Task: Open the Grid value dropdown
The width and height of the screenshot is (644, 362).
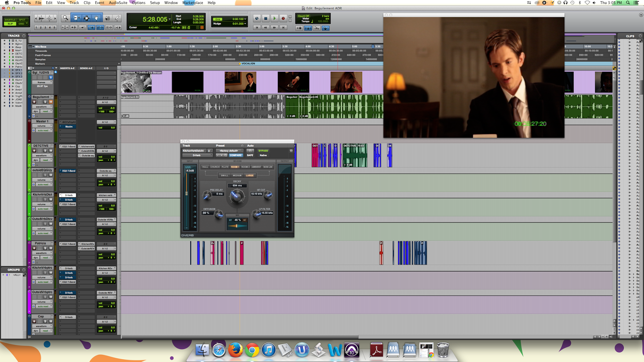Action: tap(245, 19)
